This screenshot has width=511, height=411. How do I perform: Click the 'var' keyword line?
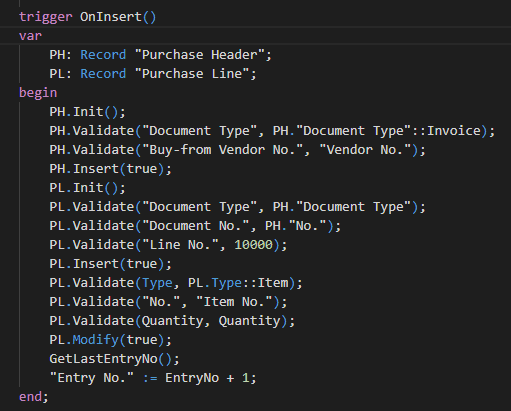tap(30, 36)
